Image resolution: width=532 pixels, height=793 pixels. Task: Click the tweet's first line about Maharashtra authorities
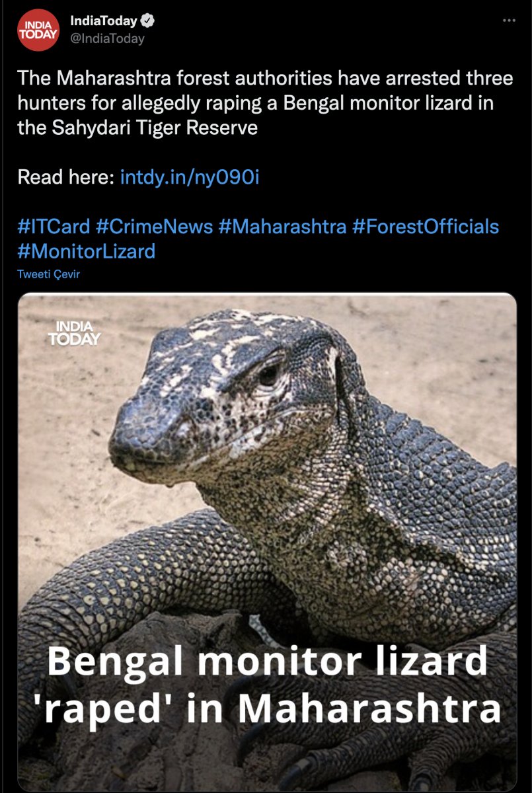[x=265, y=79]
